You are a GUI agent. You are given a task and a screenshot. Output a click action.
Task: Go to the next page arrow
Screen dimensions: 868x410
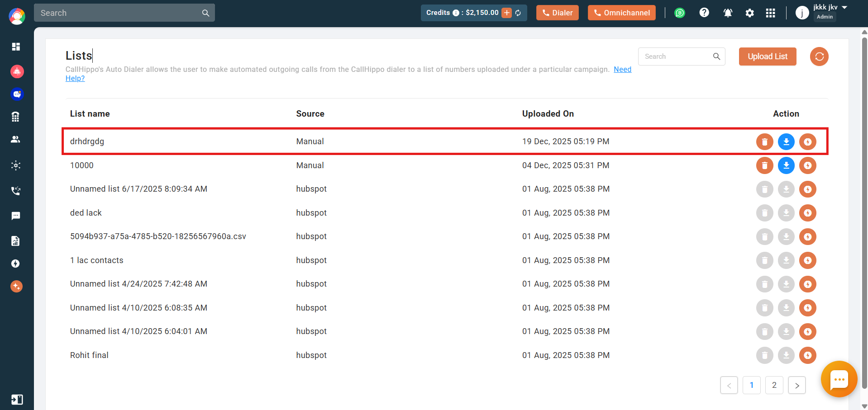click(x=797, y=385)
